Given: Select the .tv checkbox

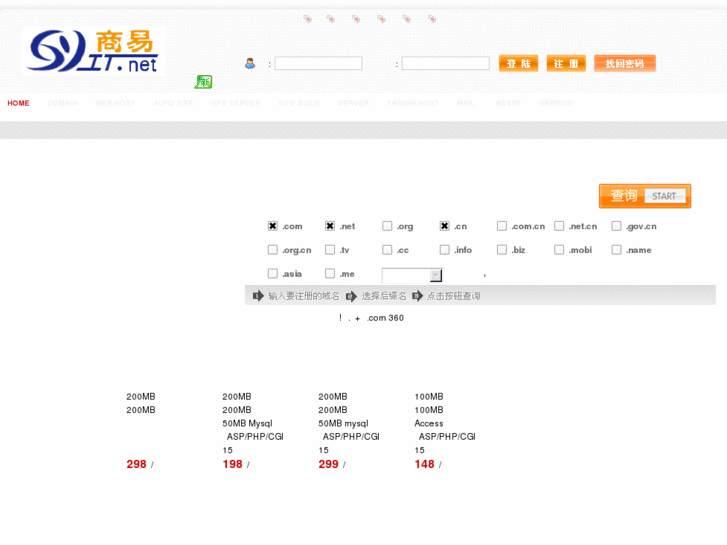Looking at the screenshot, I should [x=330, y=250].
